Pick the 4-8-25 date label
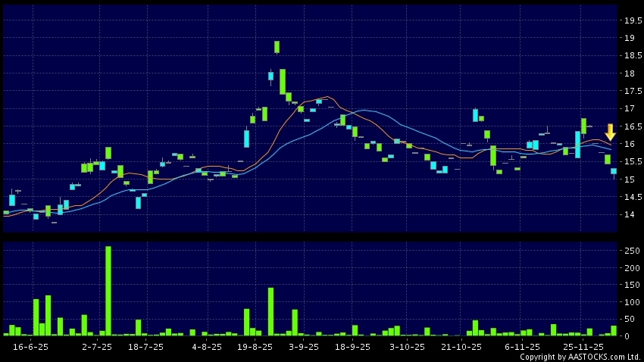 (x=207, y=346)
